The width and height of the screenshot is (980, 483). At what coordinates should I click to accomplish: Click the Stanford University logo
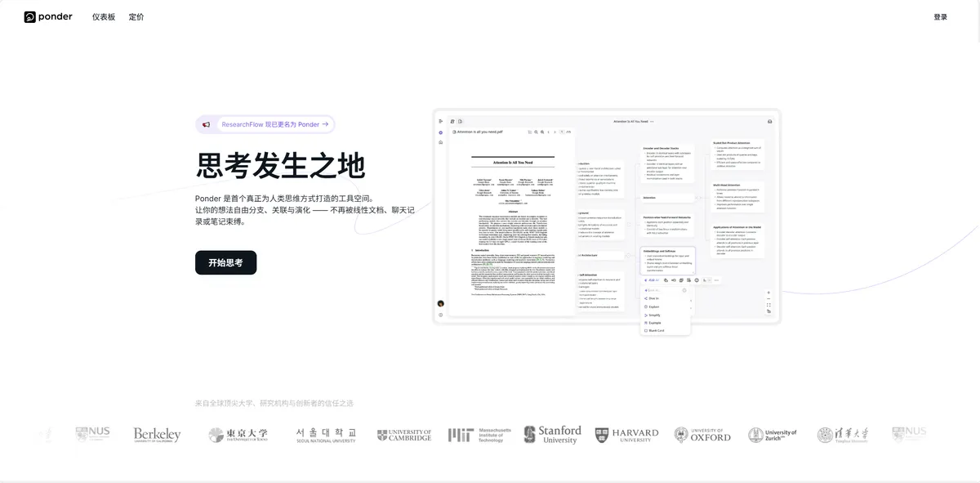click(553, 435)
